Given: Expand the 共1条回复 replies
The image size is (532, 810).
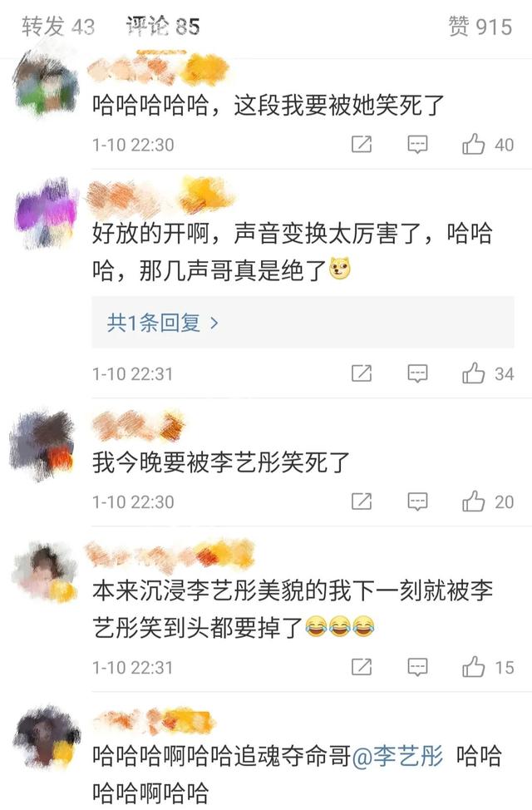Looking at the screenshot, I should [x=303, y=323].
